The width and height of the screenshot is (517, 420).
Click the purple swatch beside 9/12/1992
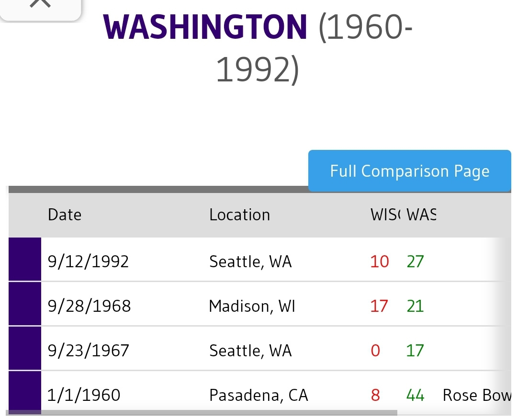click(x=25, y=259)
